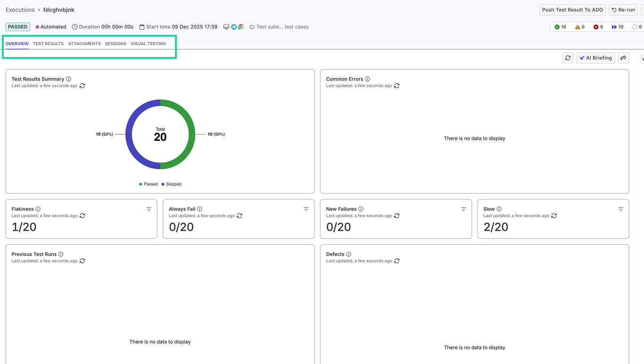The image size is (644, 364).
Task: Open the AI Briefing
Action: coord(595,58)
